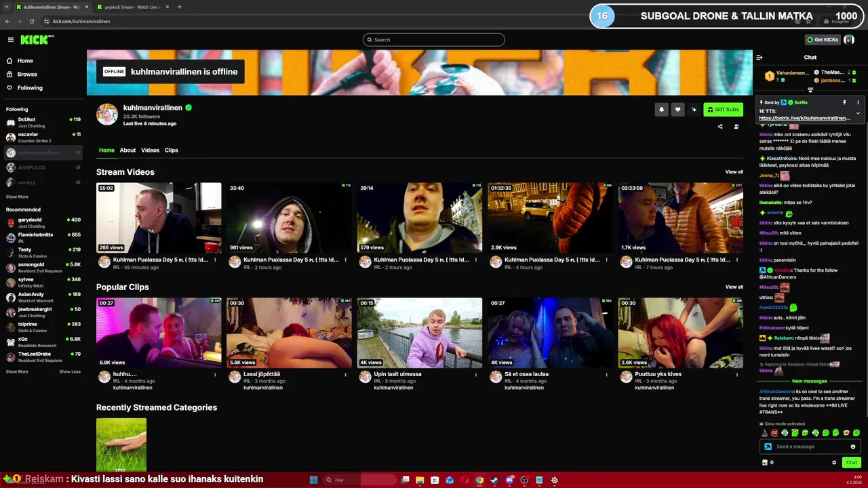Screen dimensions: 868x488
Task: Open the 03:23:59 stream video thumbnail
Action: 680,218
